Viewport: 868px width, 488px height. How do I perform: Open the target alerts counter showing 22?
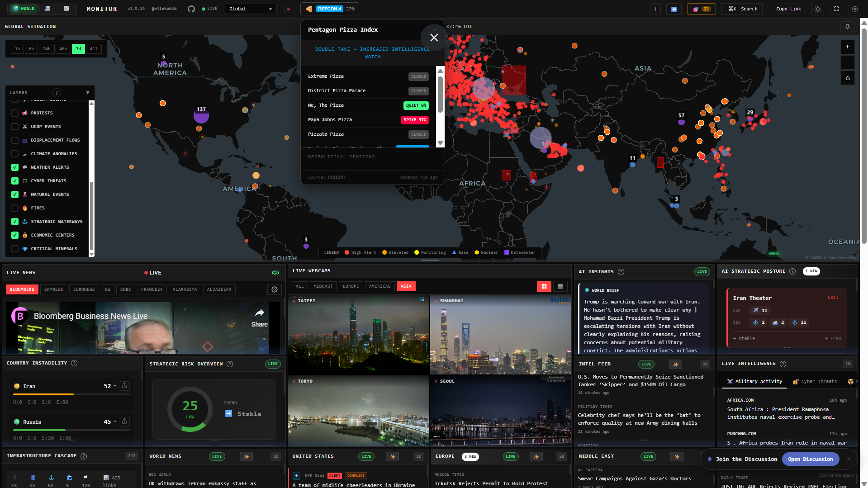701,9
